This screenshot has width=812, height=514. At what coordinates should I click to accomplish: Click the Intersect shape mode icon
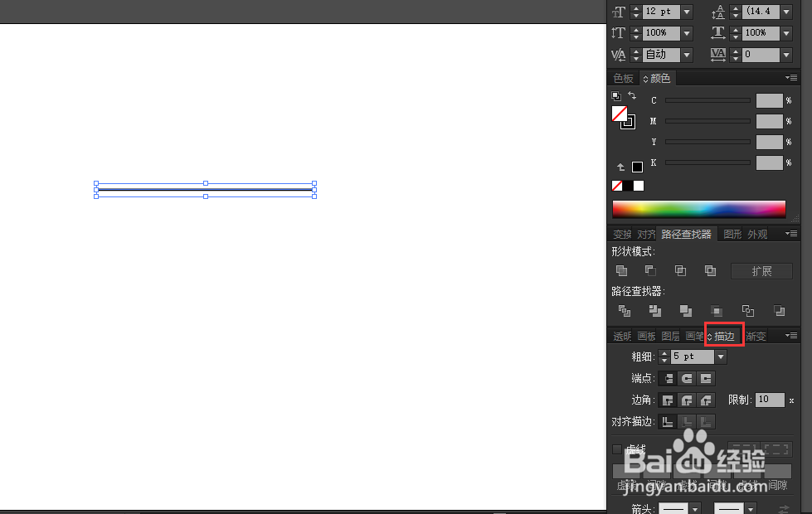click(x=680, y=271)
